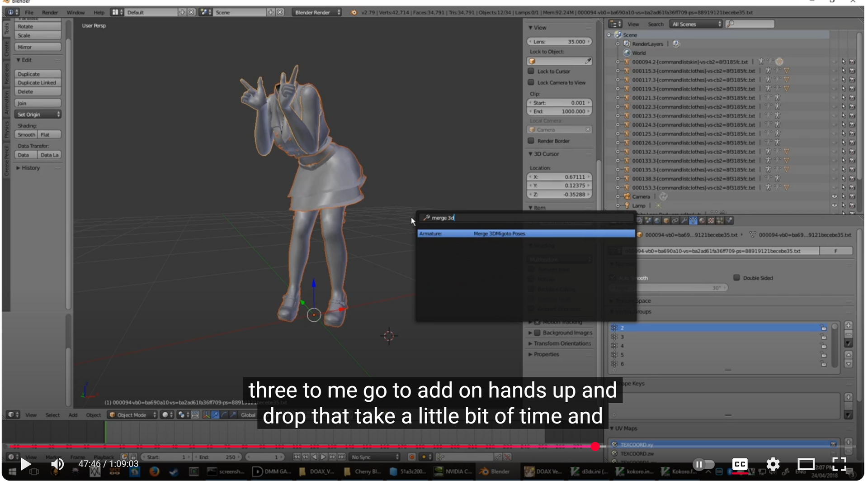Select the translate manipulator arrow icon
The height and width of the screenshot is (481, 868).
(215, 414)
